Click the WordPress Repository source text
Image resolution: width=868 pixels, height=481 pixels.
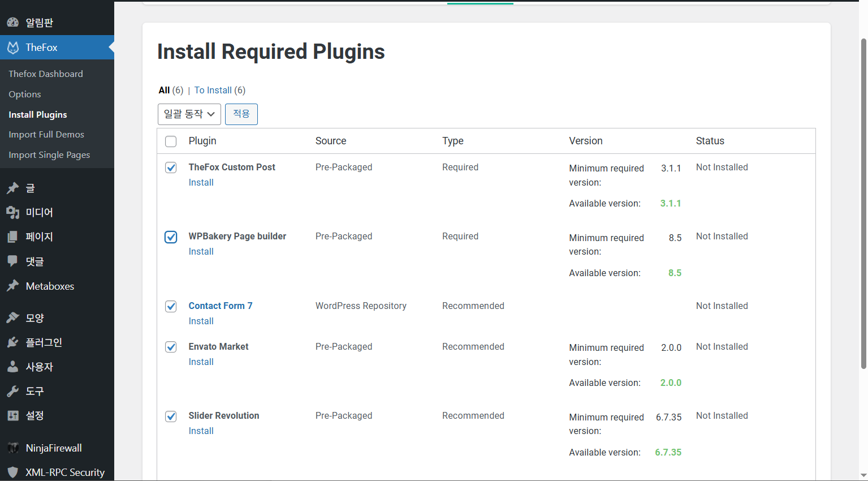361,306
